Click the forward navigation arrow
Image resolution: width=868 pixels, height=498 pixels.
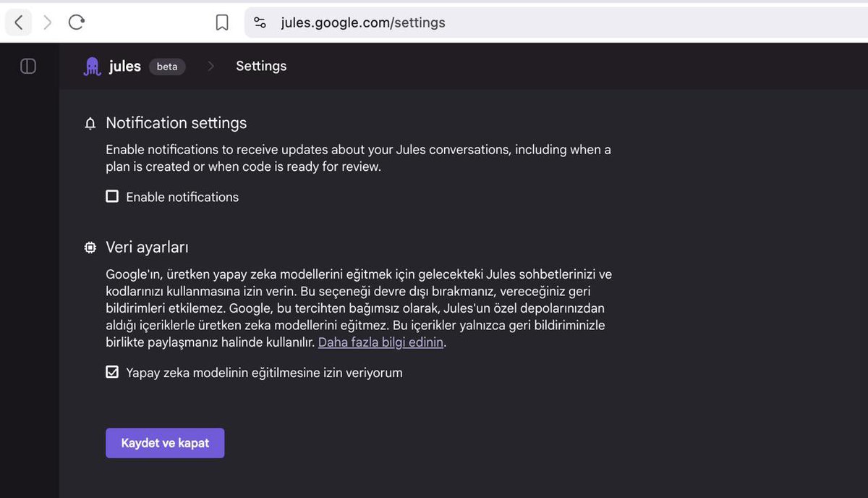pos(46,22)
